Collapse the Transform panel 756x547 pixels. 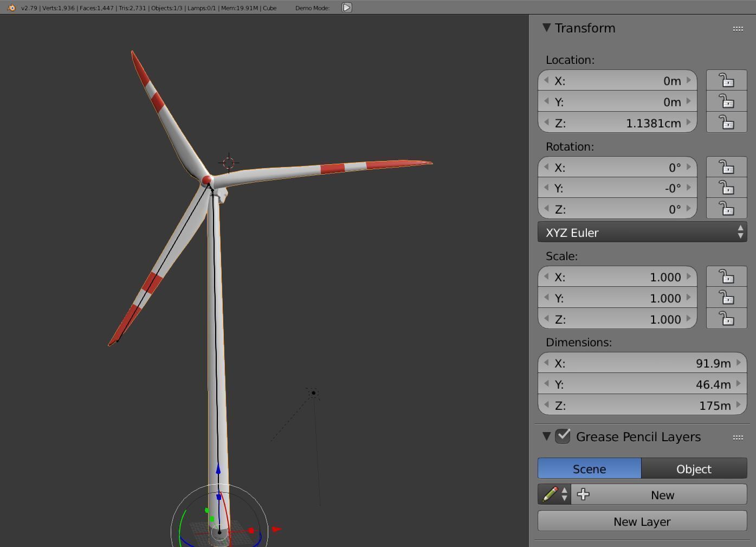click(x=546, y=28)
